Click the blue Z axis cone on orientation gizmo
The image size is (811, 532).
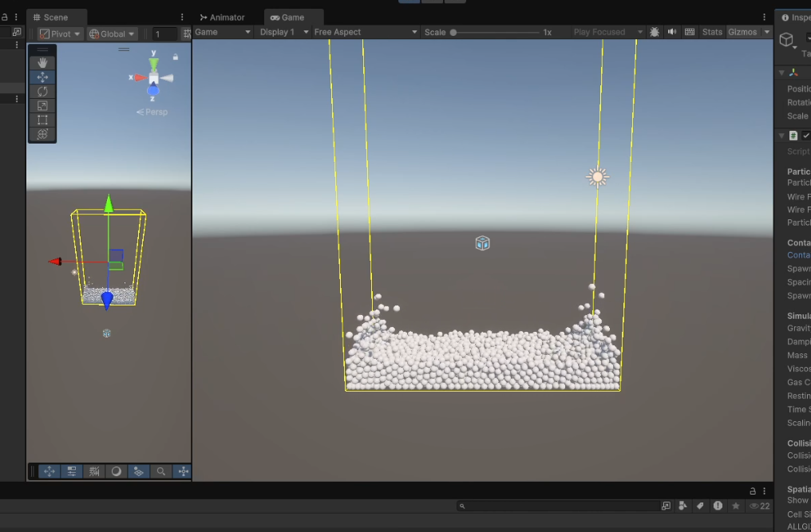pos(153,90)
